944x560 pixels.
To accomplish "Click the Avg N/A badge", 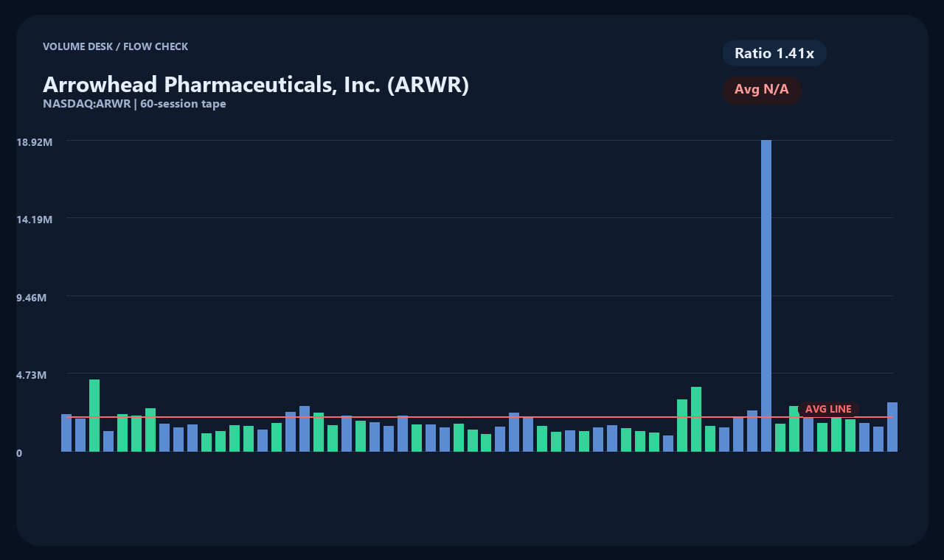I will click(762, 90).
